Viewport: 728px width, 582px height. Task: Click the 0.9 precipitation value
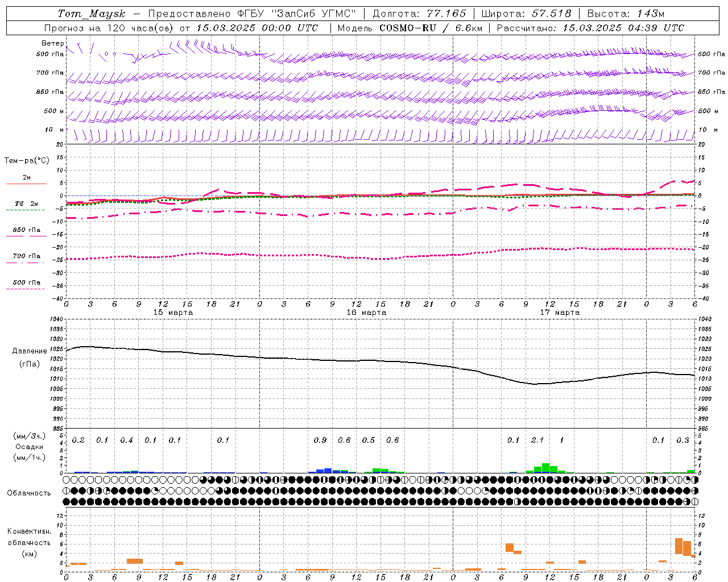(320, 440)
